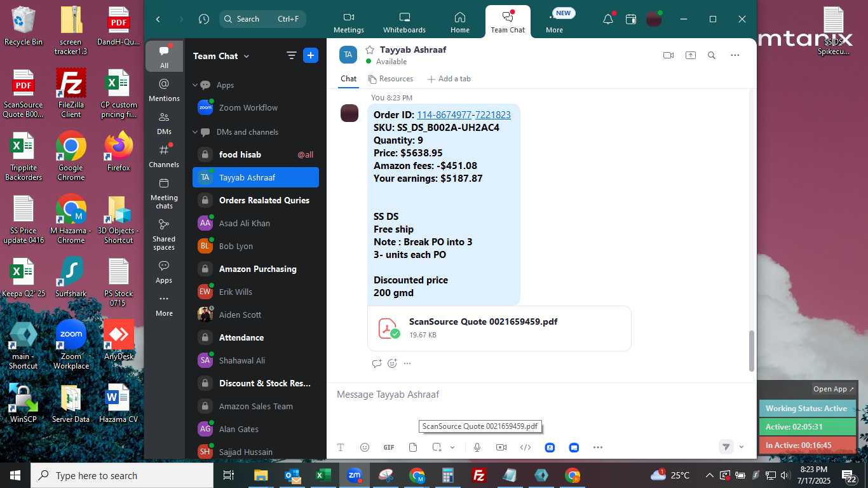Image resolution: width=868 pixels, height=488 pixels.
Task: Open Meetings in top navigation
Action: tap(349, 22)
